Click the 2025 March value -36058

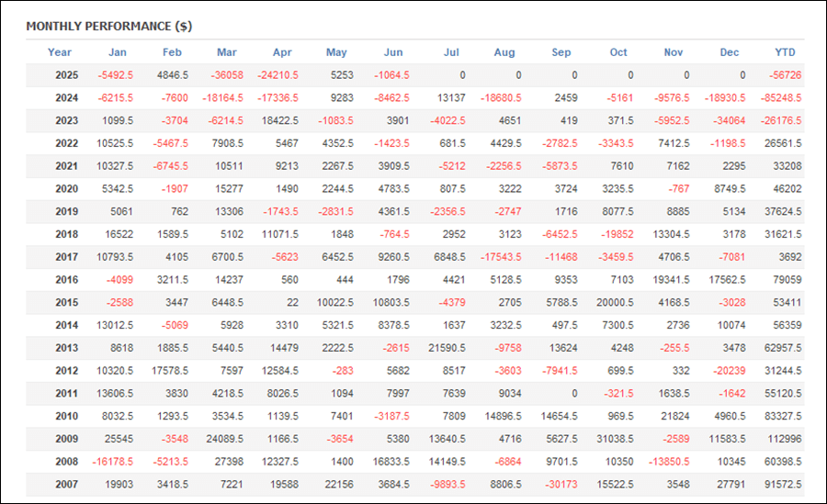pyautogui.click(x=227, y=75)
